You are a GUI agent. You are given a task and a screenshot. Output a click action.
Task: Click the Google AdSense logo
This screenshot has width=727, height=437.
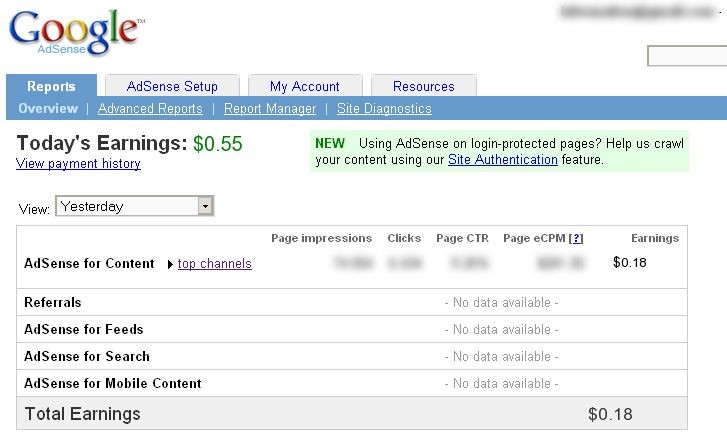coord(77,32)
